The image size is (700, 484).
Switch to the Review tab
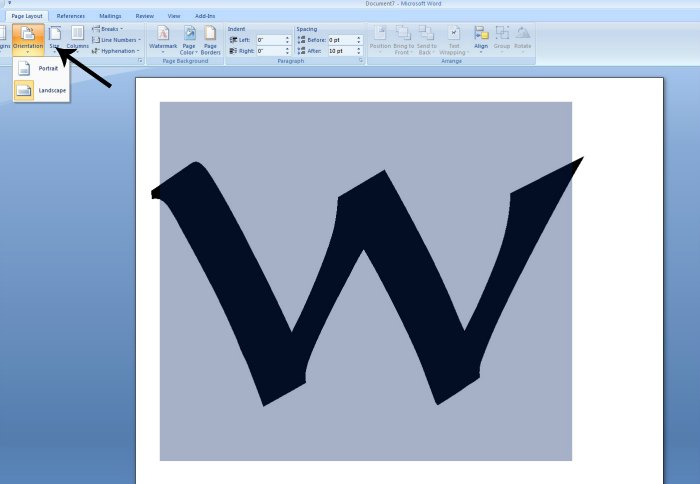click(x=145, y=16)
